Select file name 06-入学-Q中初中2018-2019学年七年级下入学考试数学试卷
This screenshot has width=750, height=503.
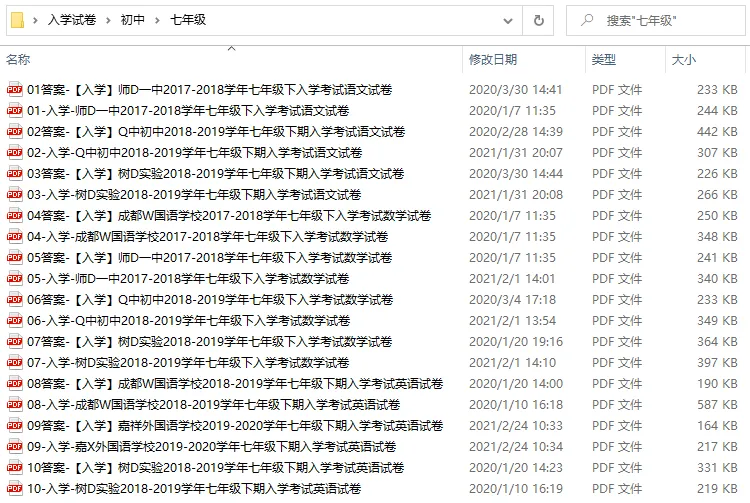click(x=188, y=320)
